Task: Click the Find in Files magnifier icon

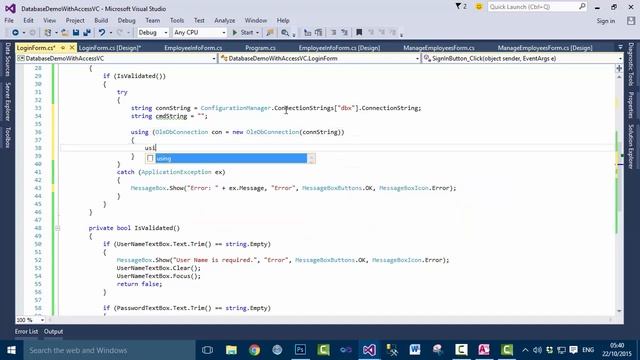Action: tap(285, 33)
